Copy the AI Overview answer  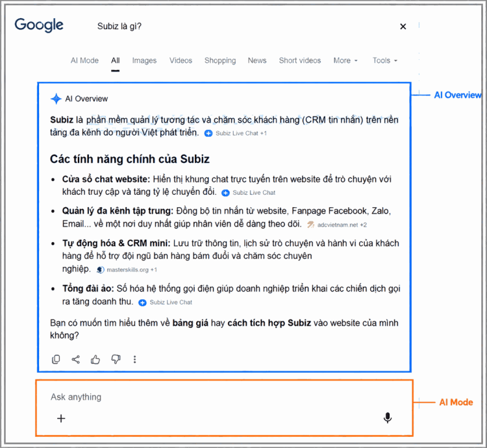pyautogui.click(x=56, y=359)
